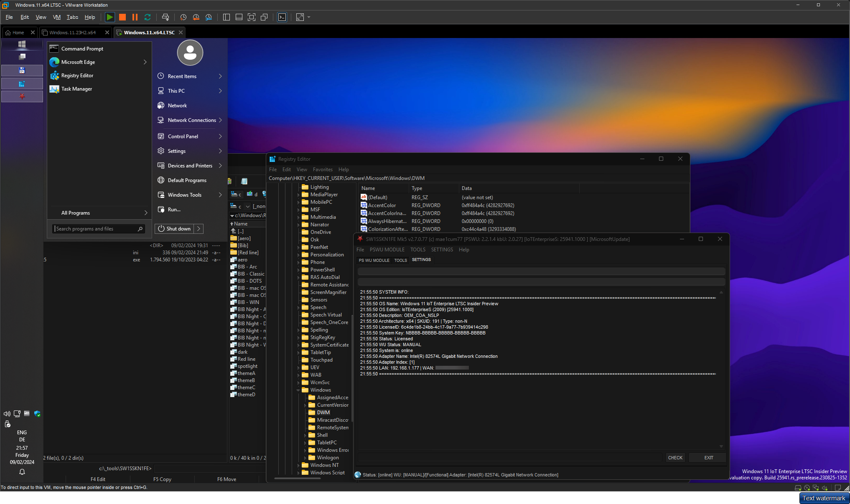Expand the Windows Tools submenu
The width and height of the screenshot is (850, 504).
coord(185,195)
